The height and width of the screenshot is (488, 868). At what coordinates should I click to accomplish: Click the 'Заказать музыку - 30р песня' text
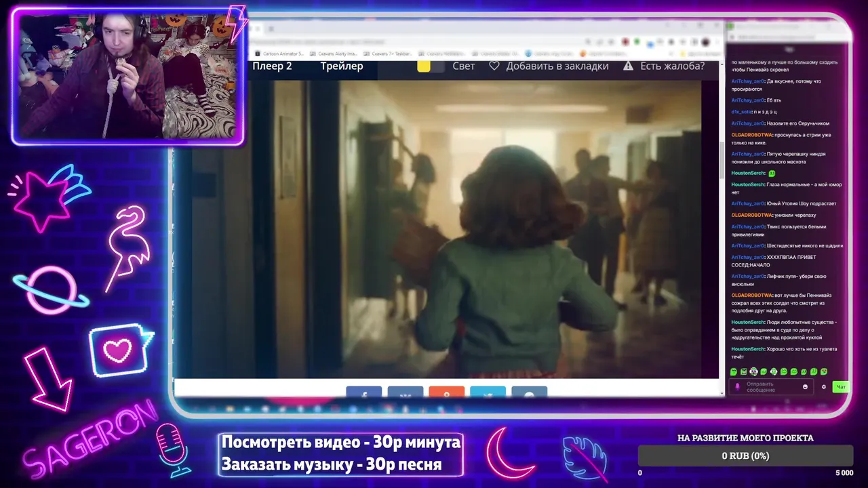pyautogui.click(x=332, y=465)
